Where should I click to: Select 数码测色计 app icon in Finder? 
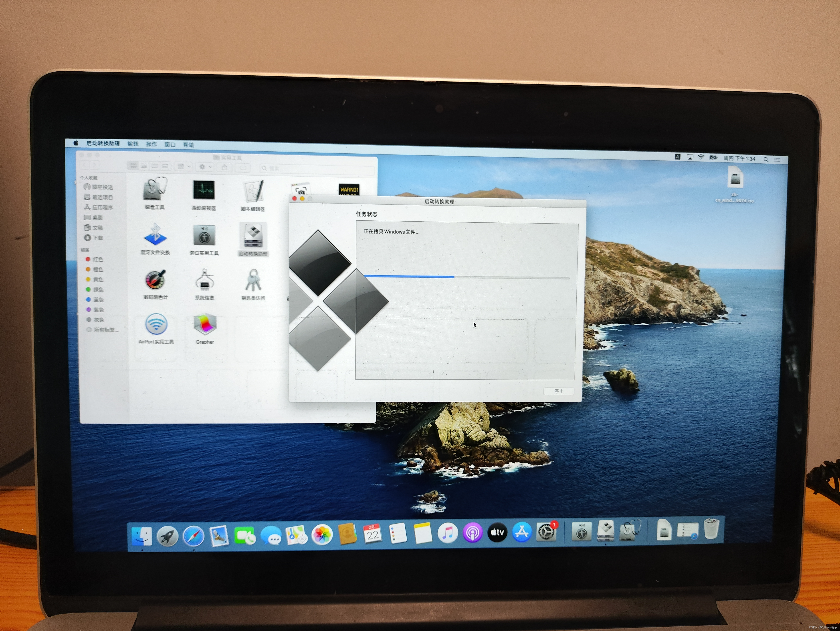tap(155, 280)
